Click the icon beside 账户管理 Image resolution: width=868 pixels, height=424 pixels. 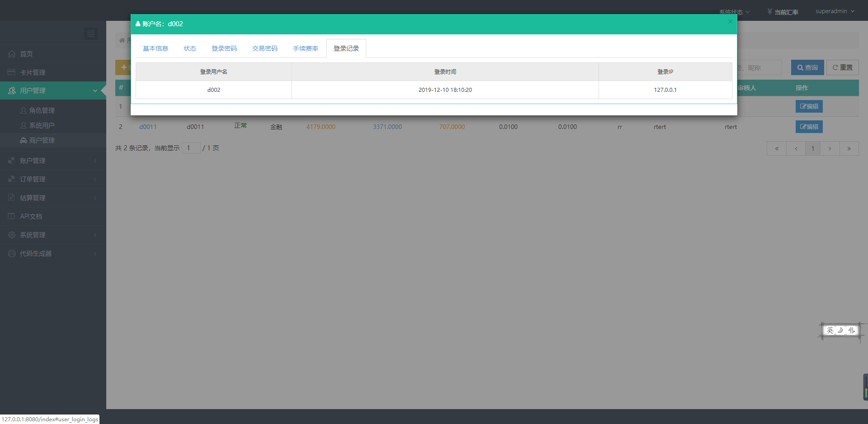point(12,161)
